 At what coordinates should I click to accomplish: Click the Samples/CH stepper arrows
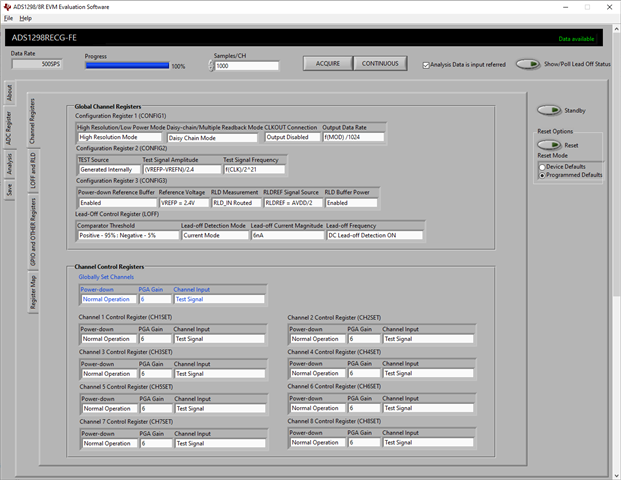[x=211, y=65]
